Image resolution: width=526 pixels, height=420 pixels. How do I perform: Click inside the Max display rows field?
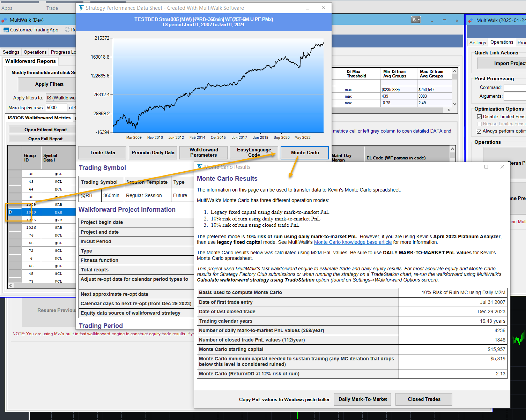[56, 108]
